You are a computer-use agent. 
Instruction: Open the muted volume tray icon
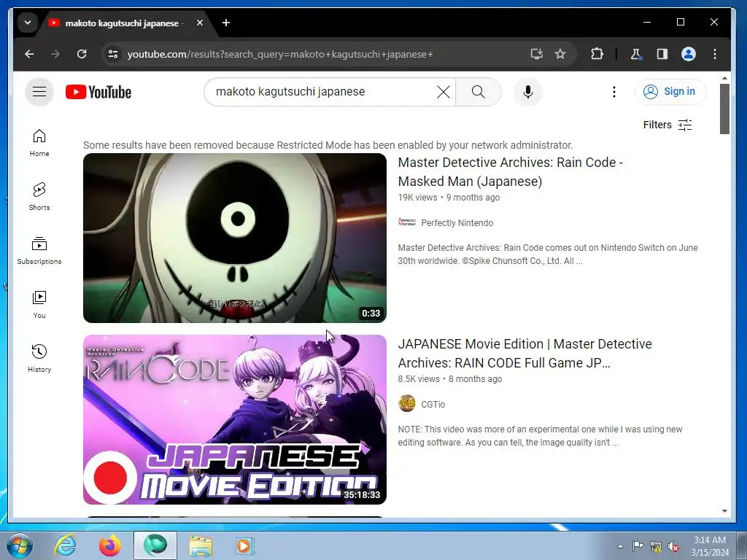[673, 546]
